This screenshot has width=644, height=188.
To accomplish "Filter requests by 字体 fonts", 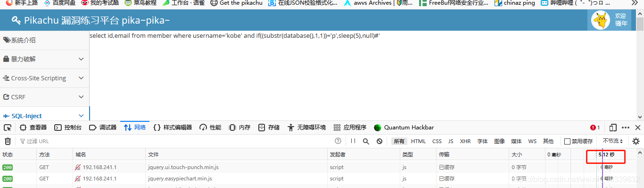I will 482,141.
